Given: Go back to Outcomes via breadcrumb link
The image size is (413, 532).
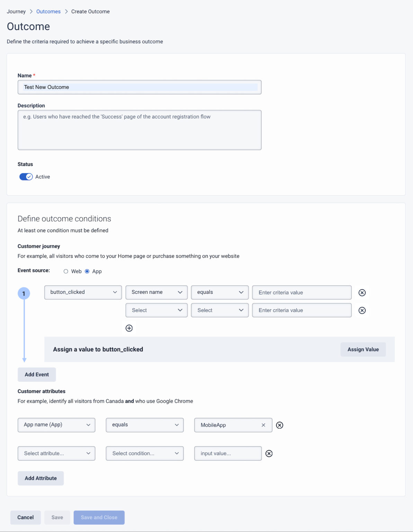Looking at the screenshot, I should 48,11.
